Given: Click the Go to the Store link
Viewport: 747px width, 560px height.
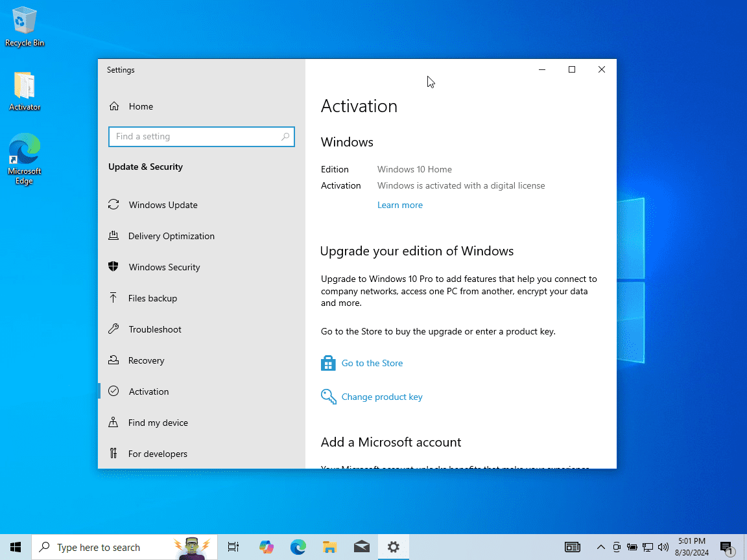Looking at the screenshot, I should (372, 363).
